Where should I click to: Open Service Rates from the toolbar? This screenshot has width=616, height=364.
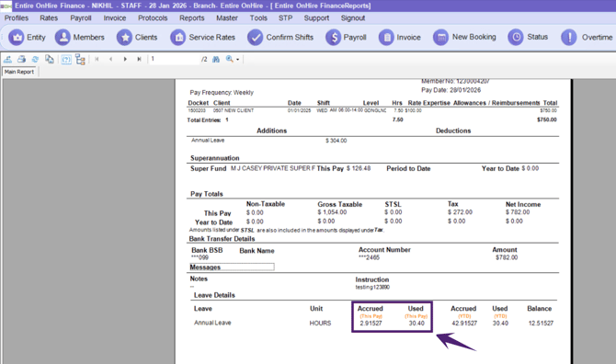(x=202, y=38)
